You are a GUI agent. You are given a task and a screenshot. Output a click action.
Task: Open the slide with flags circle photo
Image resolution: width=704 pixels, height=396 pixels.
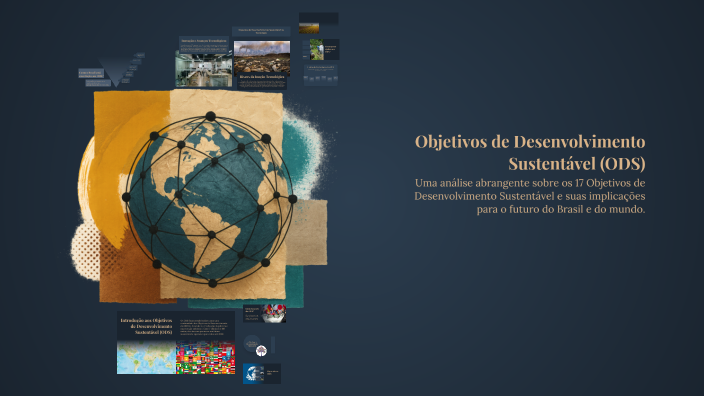264,313
